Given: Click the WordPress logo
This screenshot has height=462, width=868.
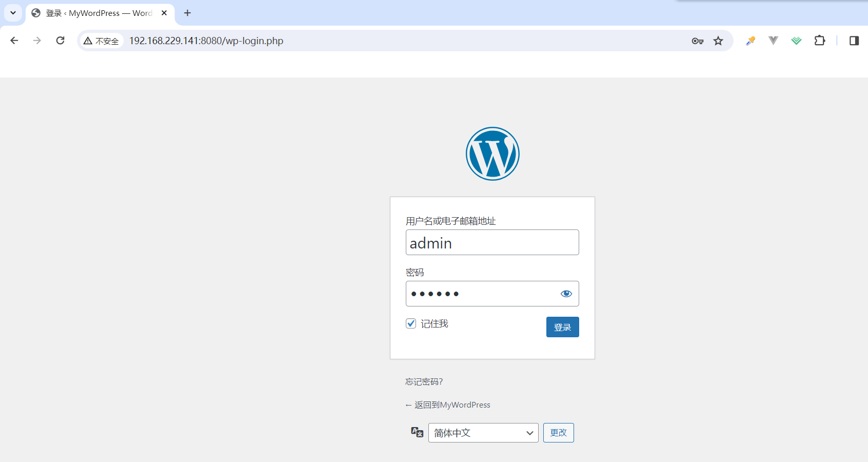Looking at the screenshot, I should 492,153.
